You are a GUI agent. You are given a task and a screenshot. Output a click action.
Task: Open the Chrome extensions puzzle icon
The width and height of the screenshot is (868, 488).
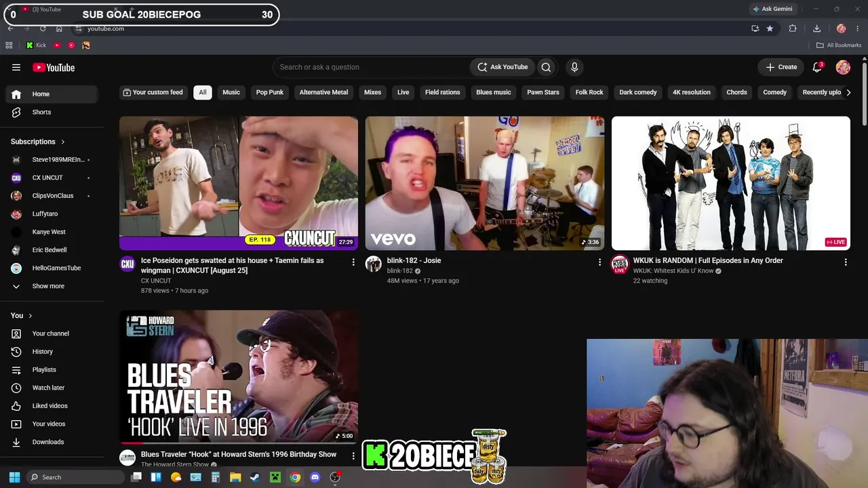793,28
